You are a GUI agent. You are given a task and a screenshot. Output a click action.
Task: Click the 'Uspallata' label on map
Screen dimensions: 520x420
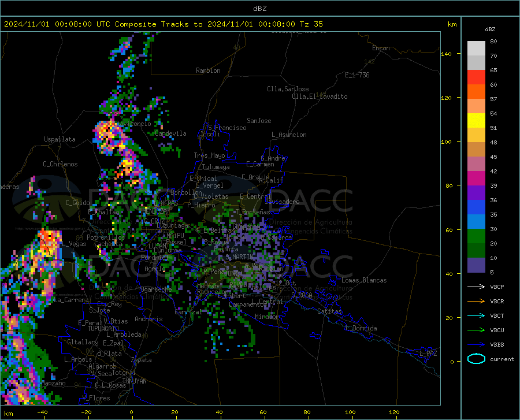click(60, 139)
